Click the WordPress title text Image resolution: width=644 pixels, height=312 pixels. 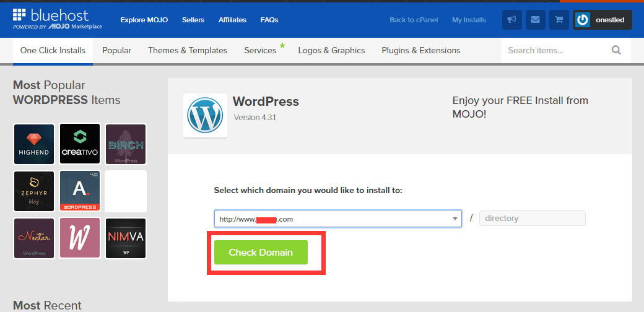click(x=266, y=101)
